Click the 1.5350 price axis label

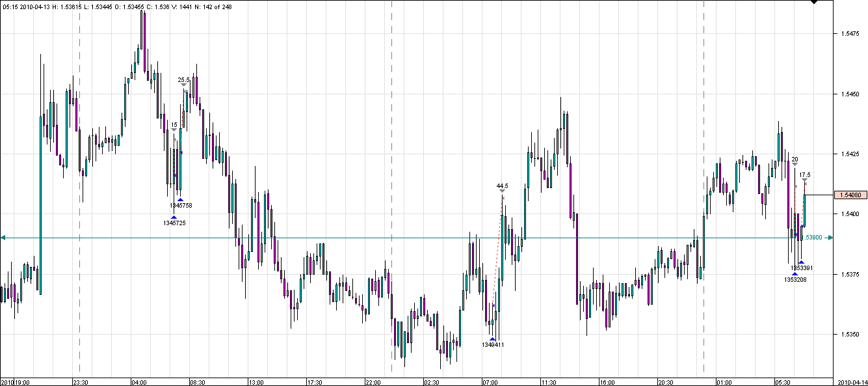(x=849, y=335)
